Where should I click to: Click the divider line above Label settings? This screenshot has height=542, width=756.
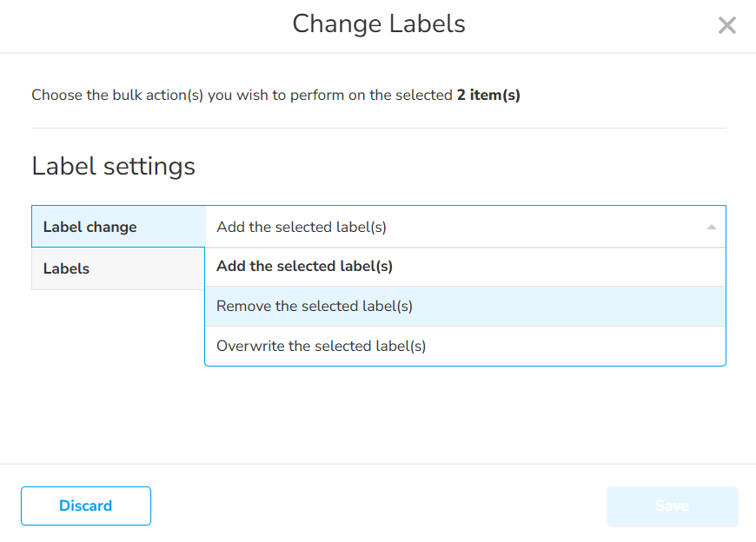pyautogui.click(x=378, y=129)
